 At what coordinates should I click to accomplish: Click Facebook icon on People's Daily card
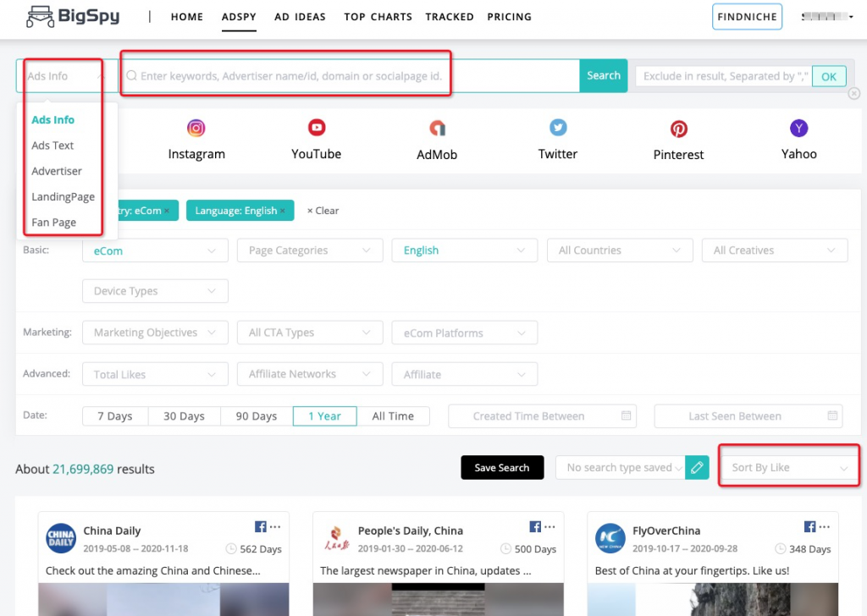pyautogui.click(x=535, y=526)
